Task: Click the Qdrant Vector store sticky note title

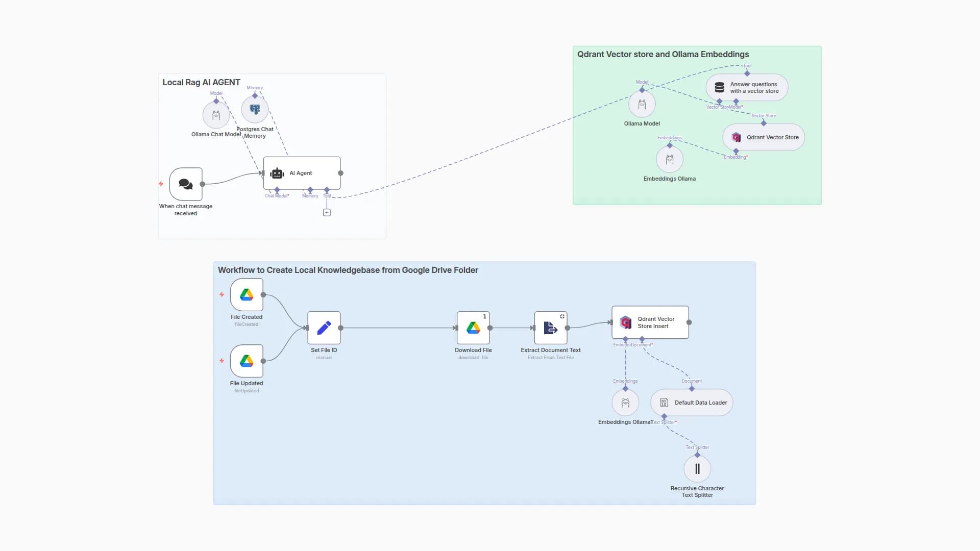Action: [663, 55]
